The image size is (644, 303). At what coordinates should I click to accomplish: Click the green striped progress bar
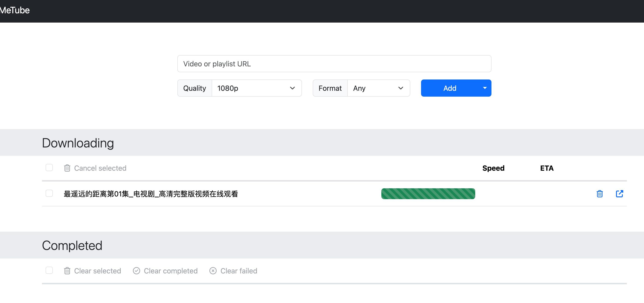click(428, 194)
